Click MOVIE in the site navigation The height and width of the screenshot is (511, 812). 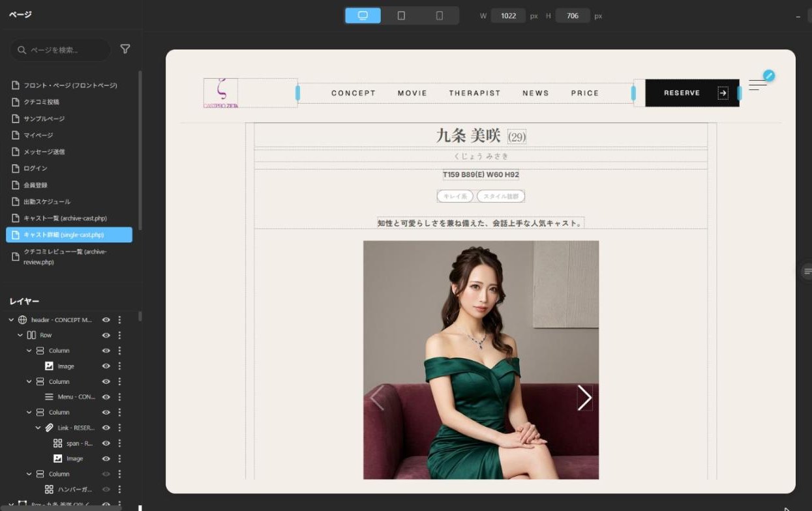click(412, 93)
